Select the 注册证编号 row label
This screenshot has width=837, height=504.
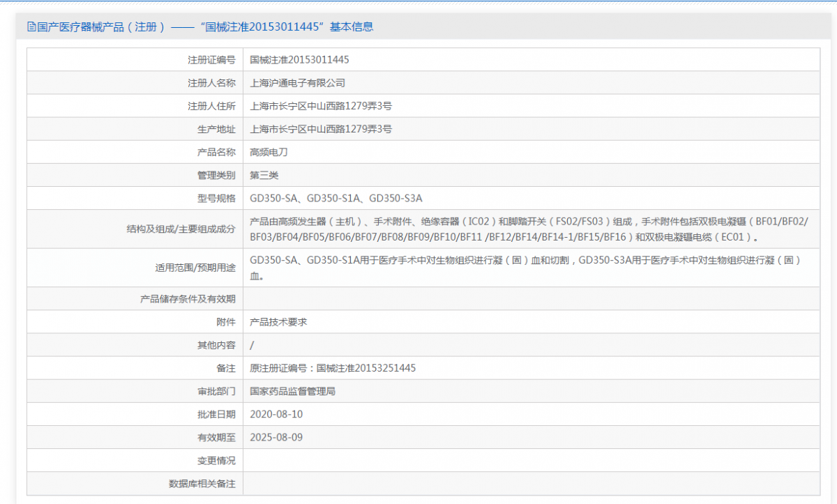(x=211, y=60)
